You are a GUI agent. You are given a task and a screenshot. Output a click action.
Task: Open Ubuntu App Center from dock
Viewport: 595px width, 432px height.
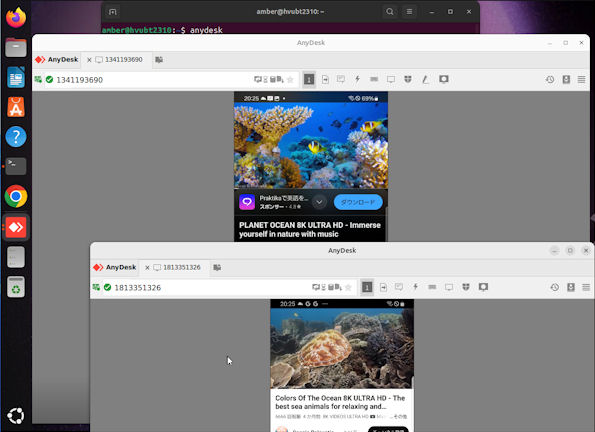[16, 107]
